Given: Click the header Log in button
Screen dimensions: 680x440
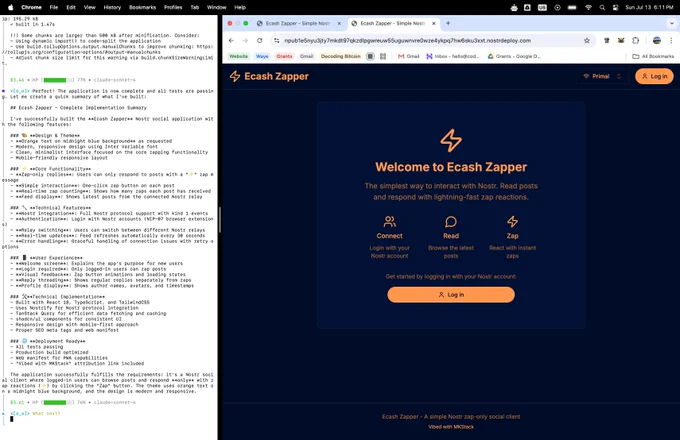Looking at the screenshot, I should click(x=654, y=76).
